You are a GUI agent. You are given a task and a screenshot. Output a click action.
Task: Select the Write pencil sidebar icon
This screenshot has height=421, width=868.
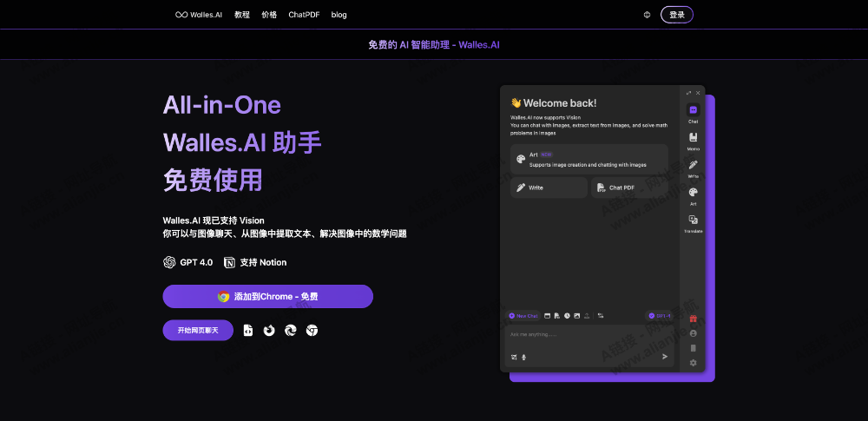(x=693, y=165)
